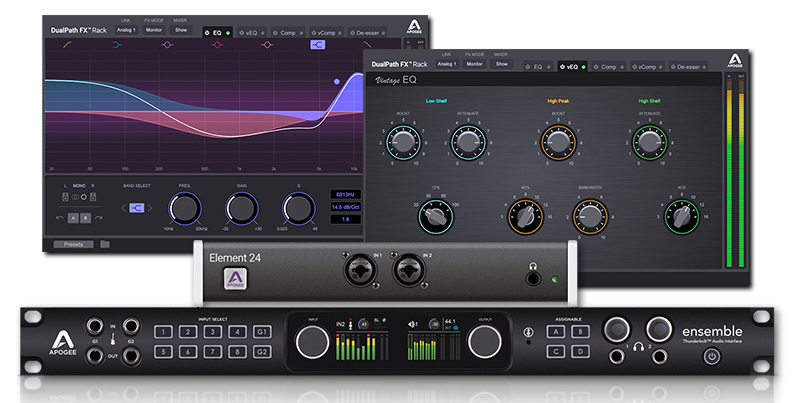
Task: Switch to EQ tab in Vintage EQ window
Action: click(x=538, y=67)
